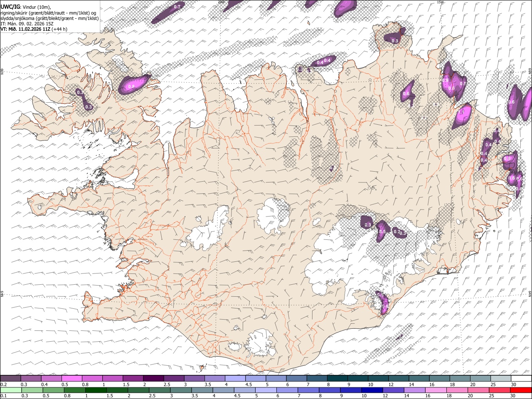The image size is (532, 399).
Task: Pick the 0.2 swatch in the upper legend row
Action: 10,378
